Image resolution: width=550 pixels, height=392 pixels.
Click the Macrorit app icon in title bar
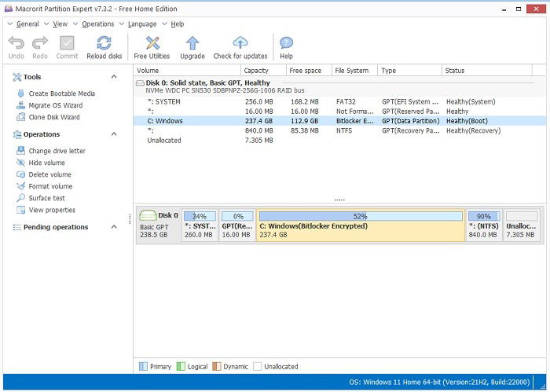9,9
